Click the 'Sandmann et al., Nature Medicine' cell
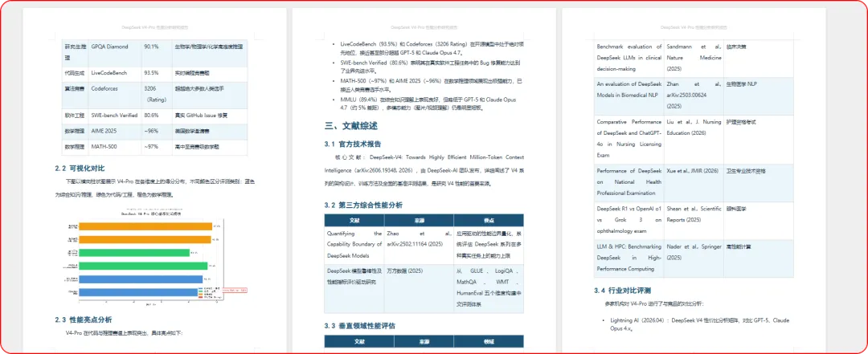 coord(694,58)
